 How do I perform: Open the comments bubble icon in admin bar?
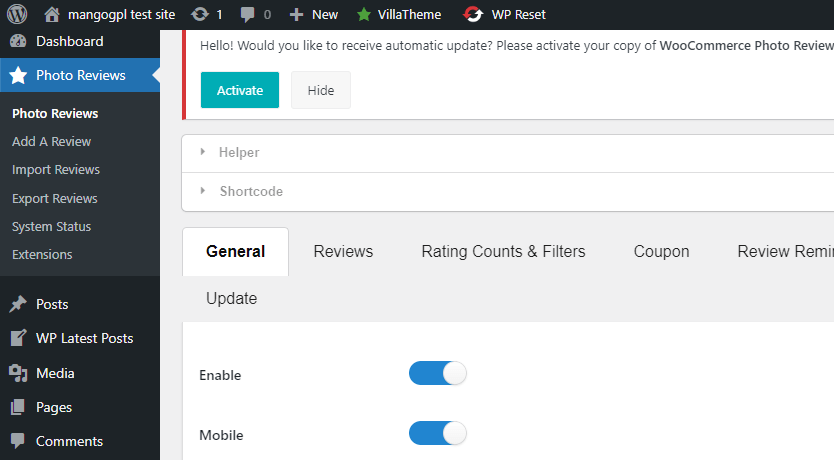(247, 15)
